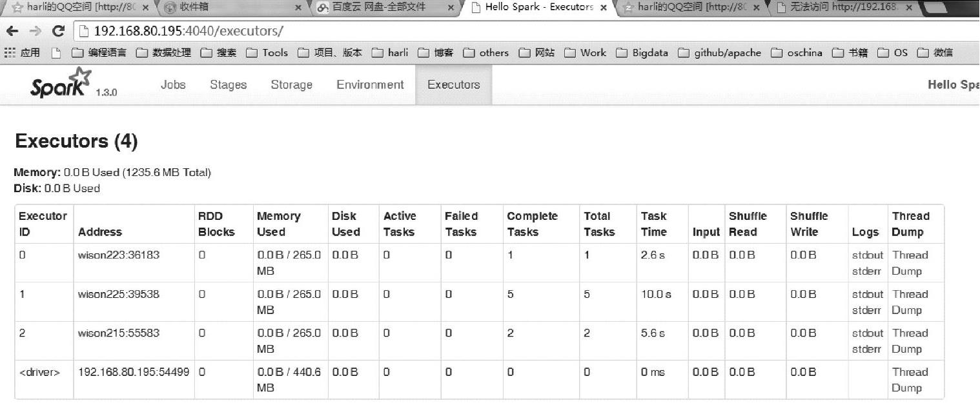Sort by Executor ID column header
Viewport: 980px width, 403px height.
click(x=43, y=224)
